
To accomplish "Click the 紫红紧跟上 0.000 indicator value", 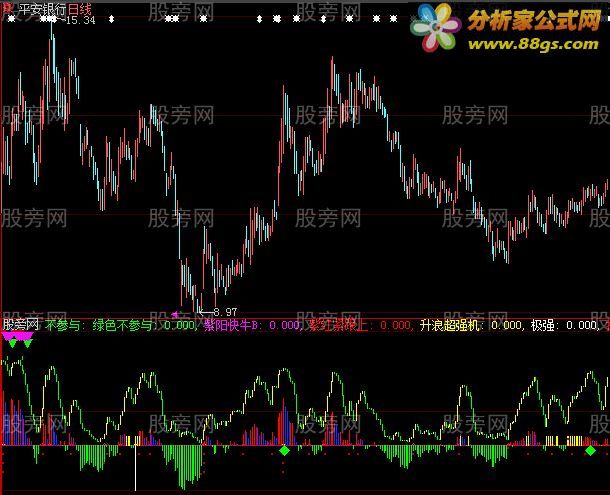I will [360, 325].
